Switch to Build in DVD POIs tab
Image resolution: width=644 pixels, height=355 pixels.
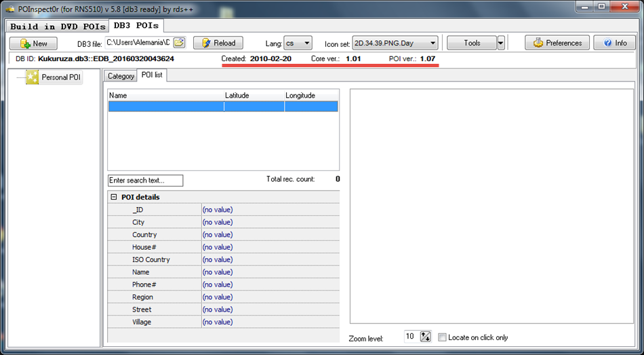58,26
